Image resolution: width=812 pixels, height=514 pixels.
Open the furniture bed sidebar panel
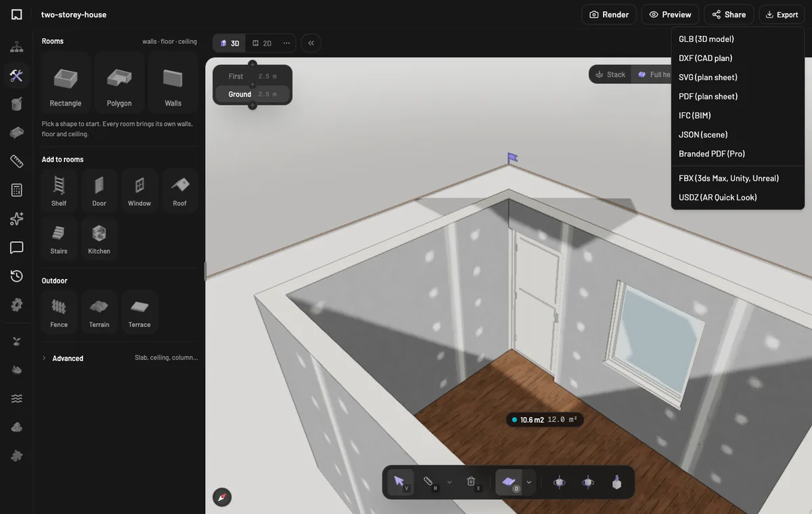(x=17, y=132)
